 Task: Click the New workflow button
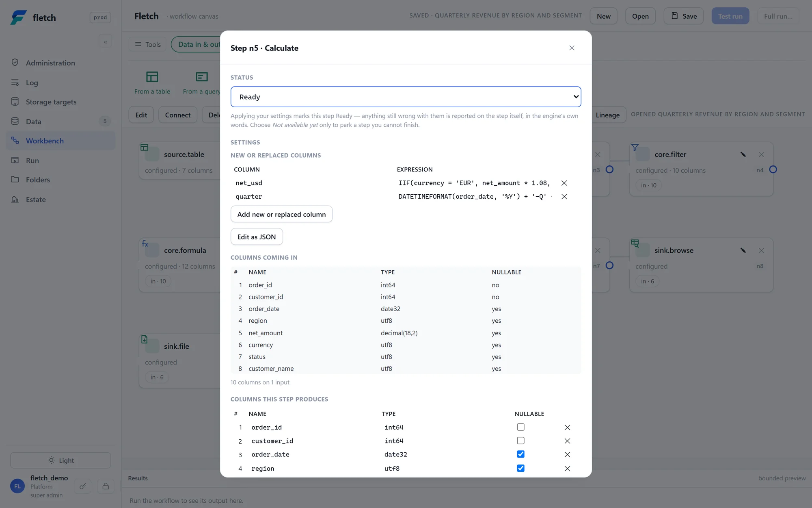pyautogui.click(x=604, y=16)
